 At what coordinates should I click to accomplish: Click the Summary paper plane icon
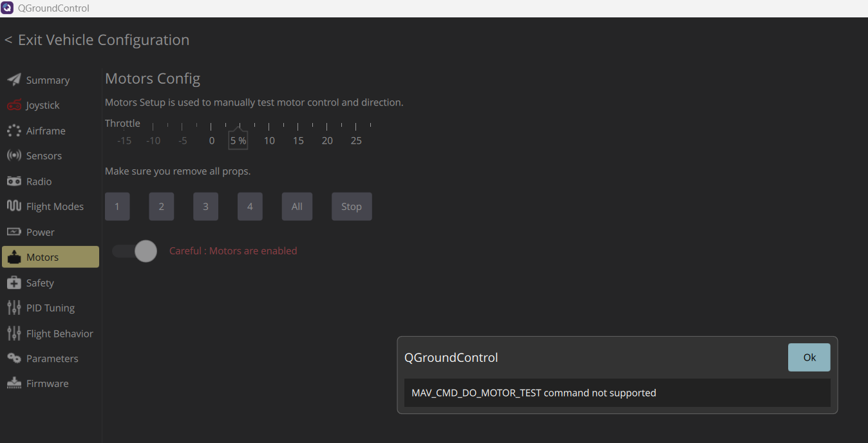(x=14, y=80)
